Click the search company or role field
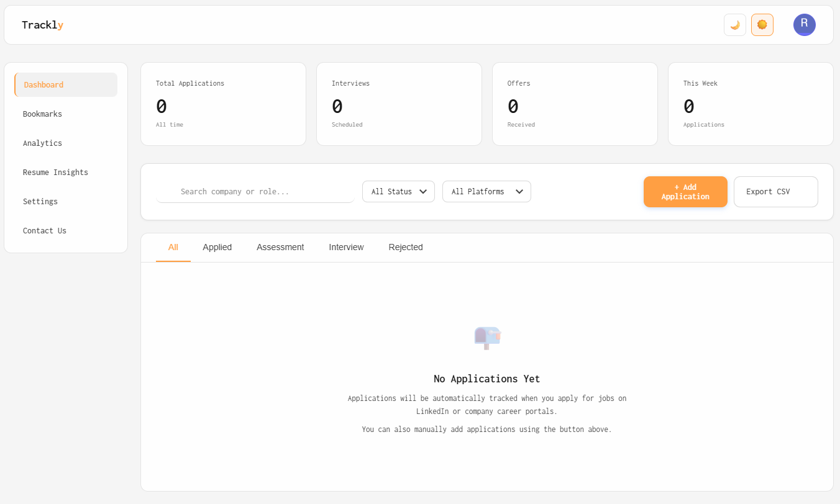This screenshot has width=840, height=504. (x=255, y=191)
